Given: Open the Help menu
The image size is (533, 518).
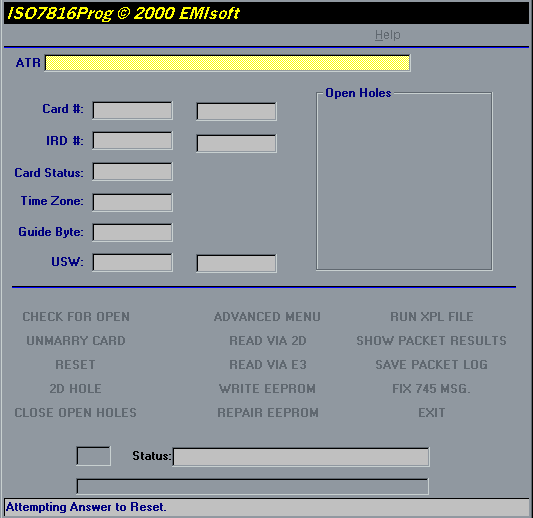Looking at the screenshot, I should (x=388, y=35).
